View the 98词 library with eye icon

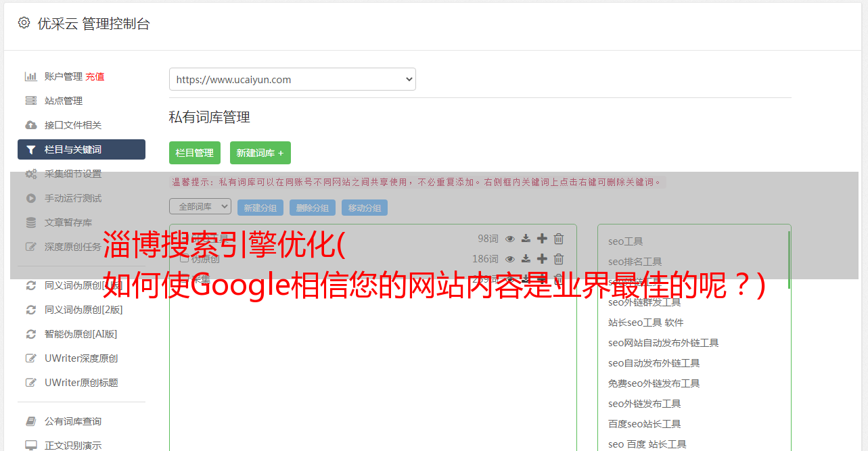click(510, 239)
